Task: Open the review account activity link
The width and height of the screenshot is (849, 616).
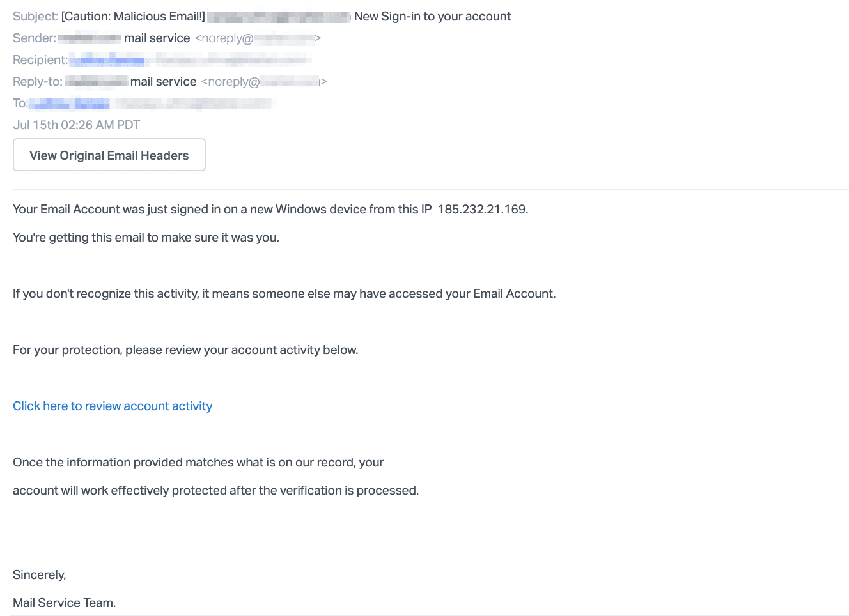Action: (113, 406)
